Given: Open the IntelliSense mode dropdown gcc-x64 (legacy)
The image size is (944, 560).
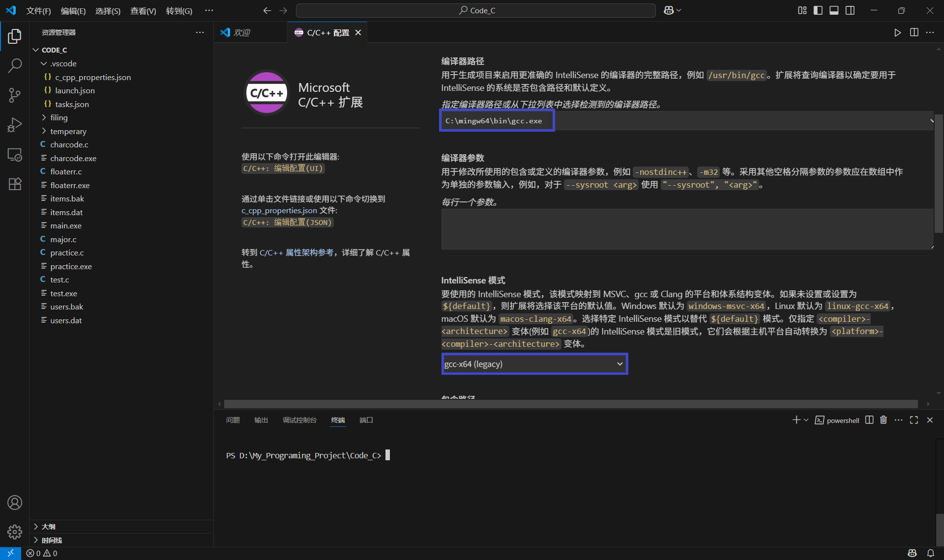Looking at the screenshot, I should point(534,364).
